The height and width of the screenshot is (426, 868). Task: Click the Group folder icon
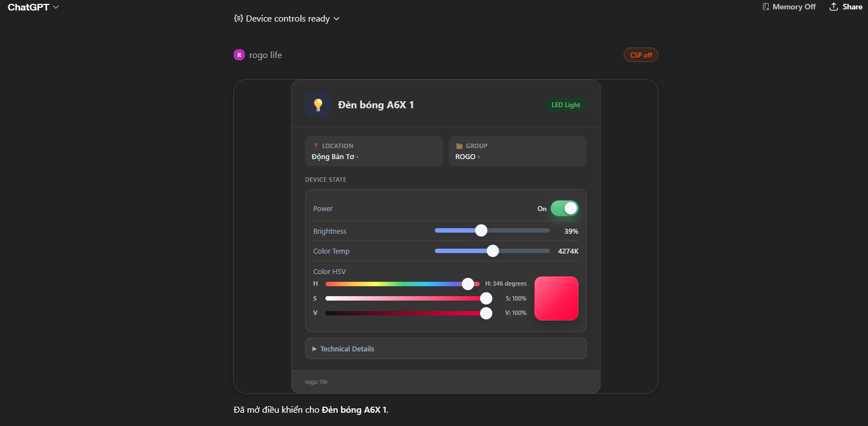coord(459,146)
